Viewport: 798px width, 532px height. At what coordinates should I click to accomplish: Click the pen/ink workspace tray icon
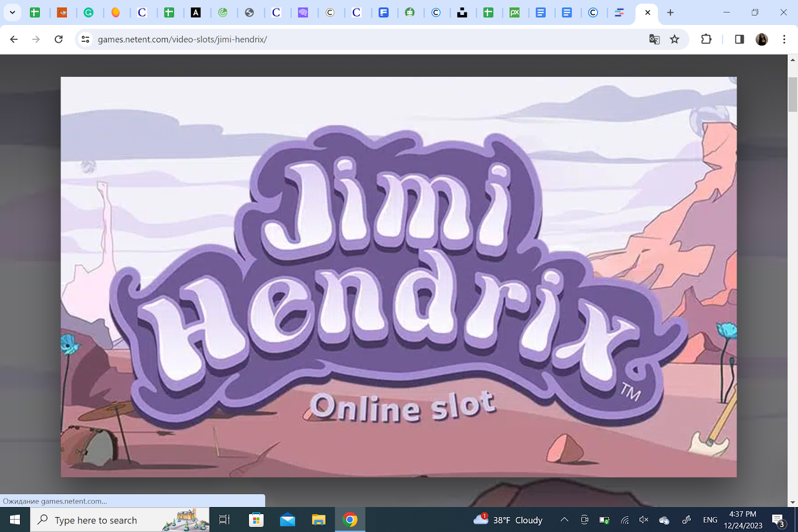(x=686, y=520)
